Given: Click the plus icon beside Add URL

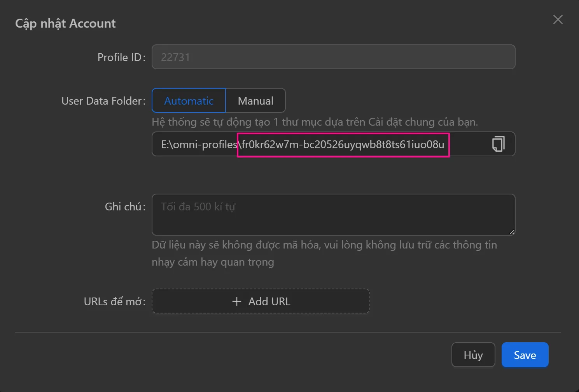Looking at the screenshot, I should [236, 301].
